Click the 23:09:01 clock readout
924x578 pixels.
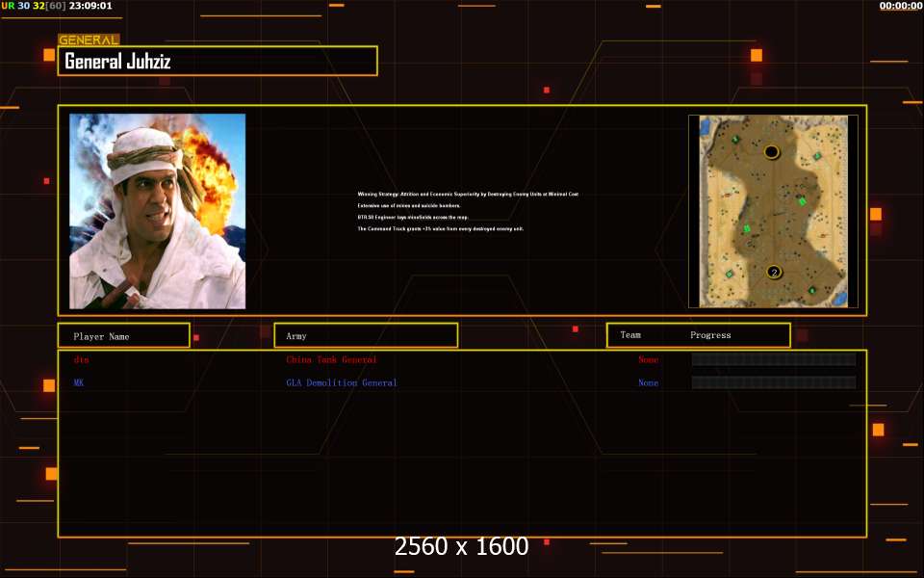[x=90, y=6]
